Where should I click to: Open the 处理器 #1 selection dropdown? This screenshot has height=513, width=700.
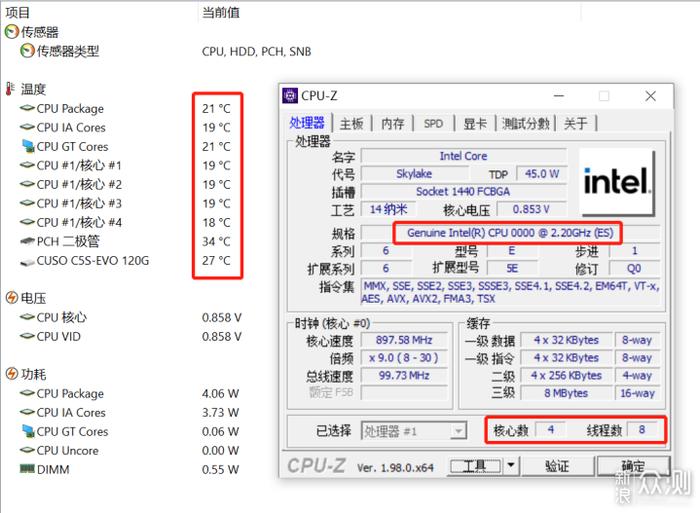tap(458, 431)
